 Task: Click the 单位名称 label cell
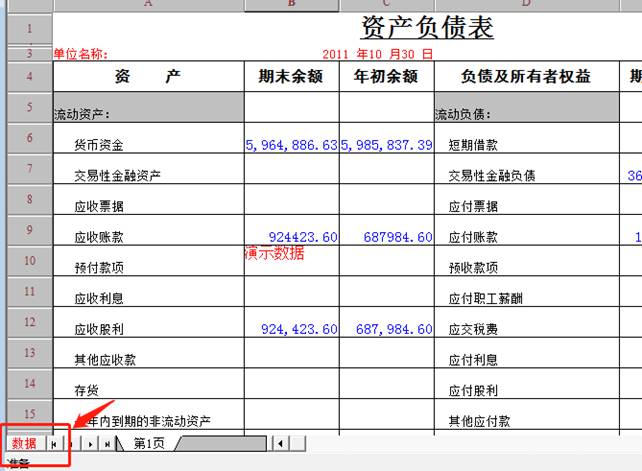point(80,54)
